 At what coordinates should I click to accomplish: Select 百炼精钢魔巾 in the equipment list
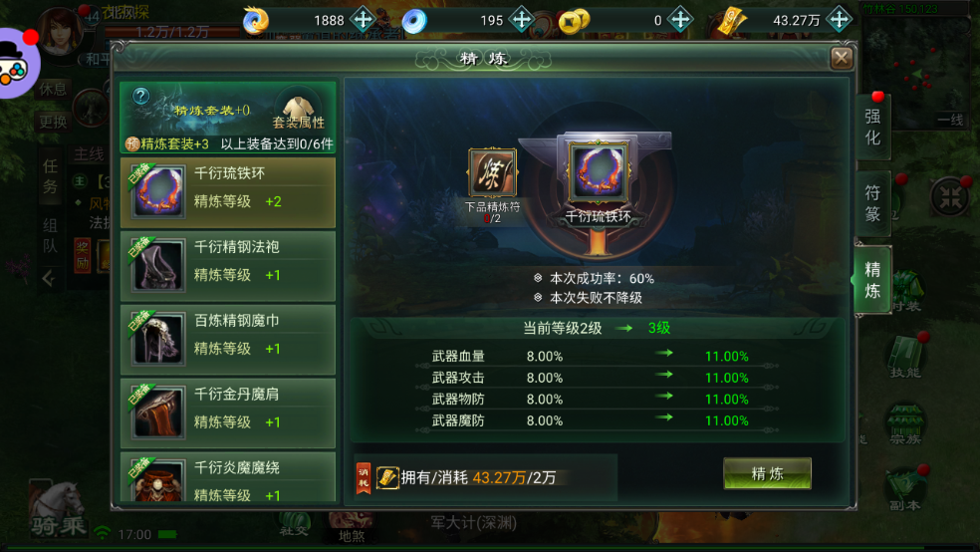pyautogui.click(x=228, y=340)
